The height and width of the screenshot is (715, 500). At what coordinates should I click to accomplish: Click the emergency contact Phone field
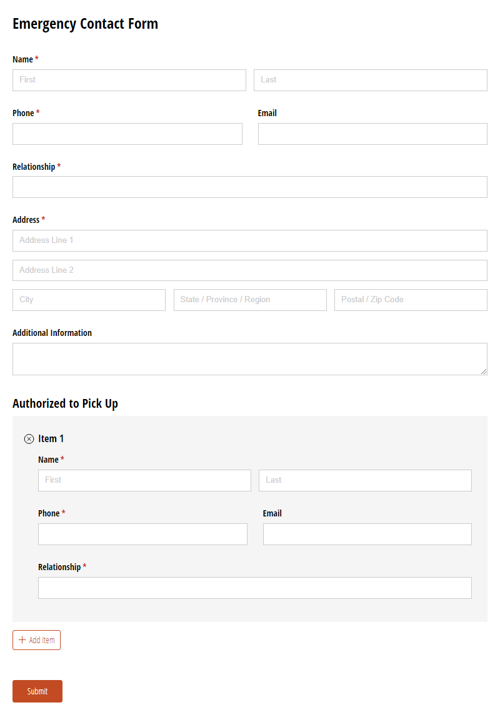127,134
